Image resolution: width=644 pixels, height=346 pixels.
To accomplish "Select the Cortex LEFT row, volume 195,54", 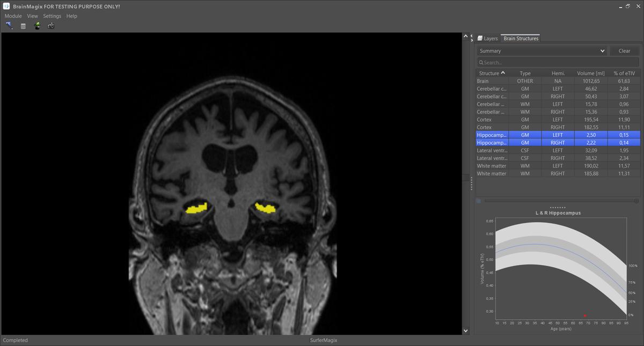I will click(558, 120).
